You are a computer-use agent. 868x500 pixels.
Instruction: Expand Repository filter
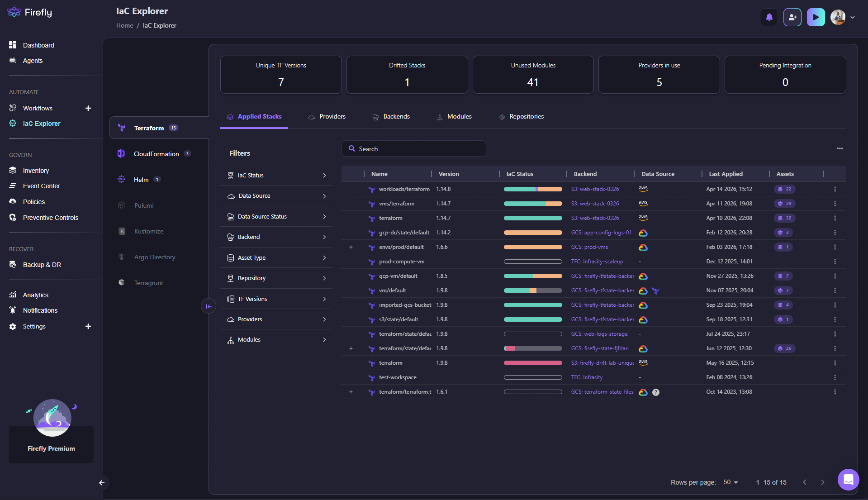tap(276, 278)
